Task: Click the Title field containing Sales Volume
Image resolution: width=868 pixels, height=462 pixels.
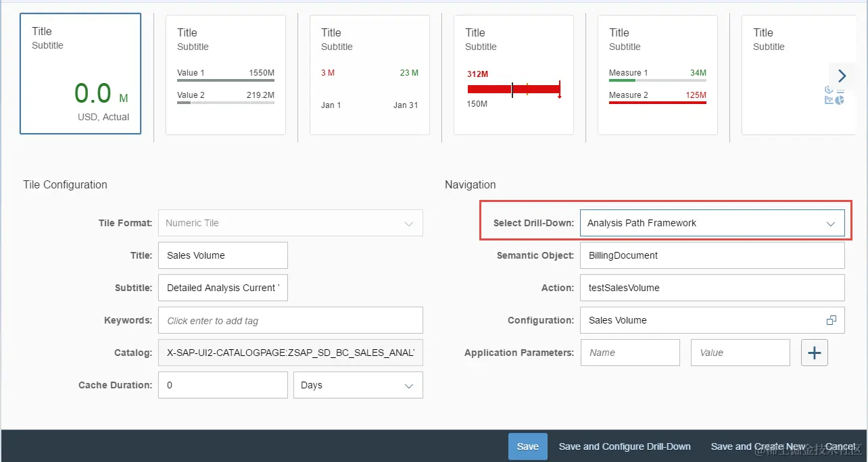Action: 223,255
